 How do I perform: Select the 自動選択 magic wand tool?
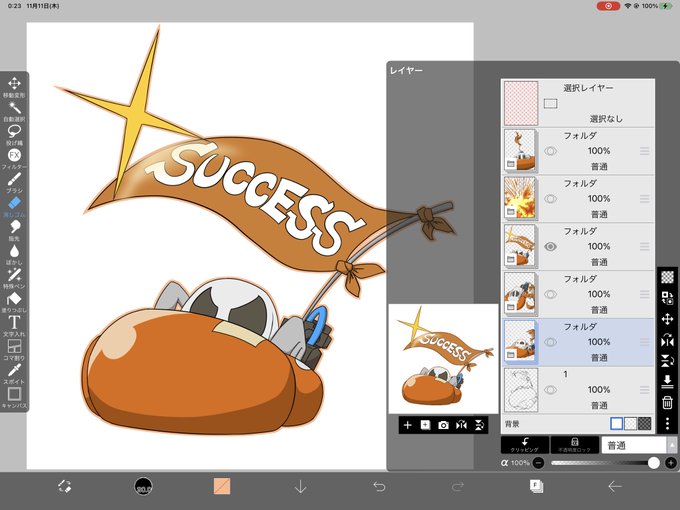[x=14, y=111]
